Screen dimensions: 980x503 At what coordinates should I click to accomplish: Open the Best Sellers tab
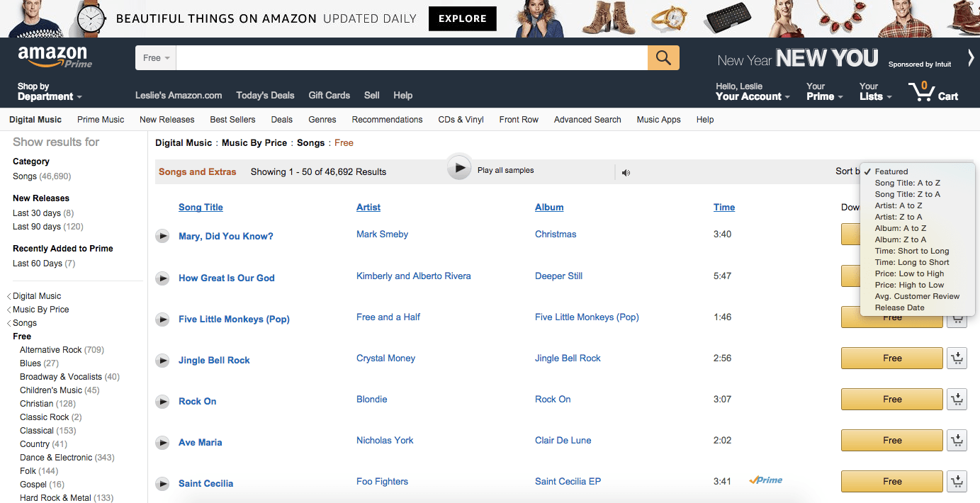tap(232, 120)
